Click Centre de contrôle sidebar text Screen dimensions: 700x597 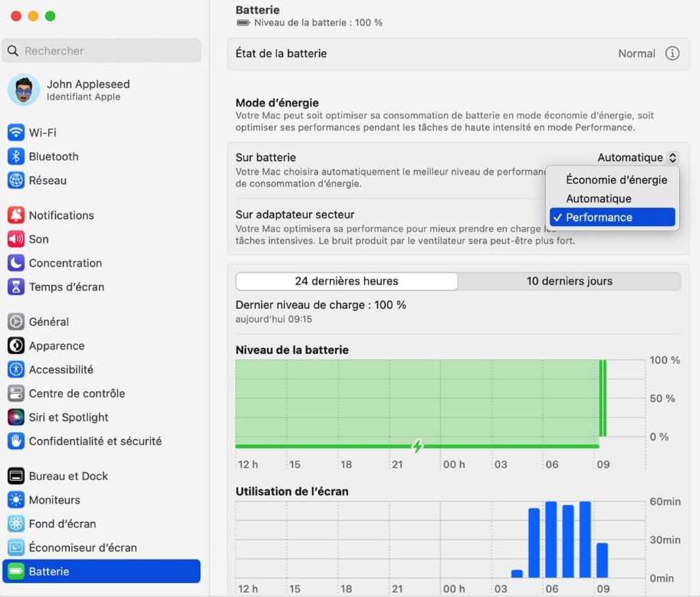77,393
